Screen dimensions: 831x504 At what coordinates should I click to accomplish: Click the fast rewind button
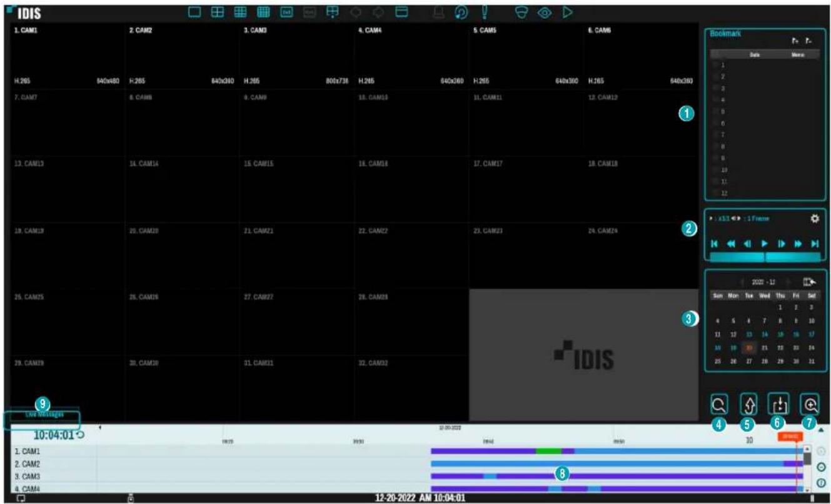[730, 244]
